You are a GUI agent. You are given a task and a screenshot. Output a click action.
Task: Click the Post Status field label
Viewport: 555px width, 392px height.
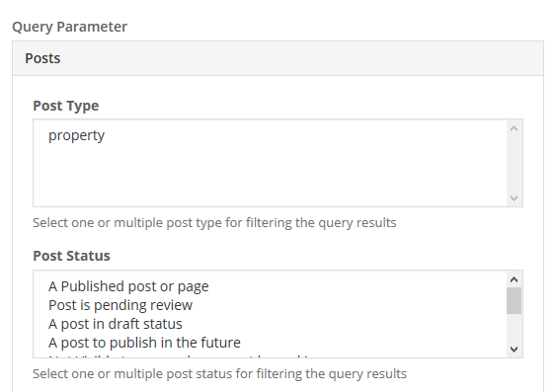click(x=71, y=256)
